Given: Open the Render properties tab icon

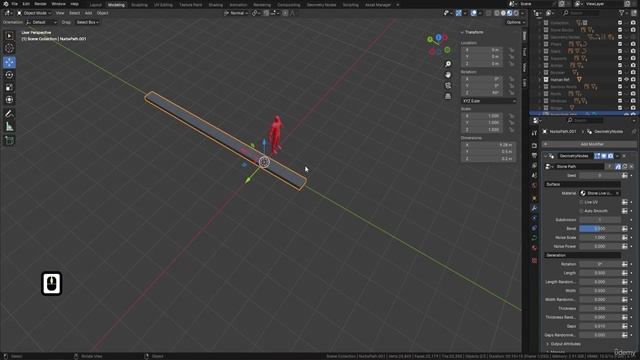Looking at the screenshot, I should (x=534, y=145).
